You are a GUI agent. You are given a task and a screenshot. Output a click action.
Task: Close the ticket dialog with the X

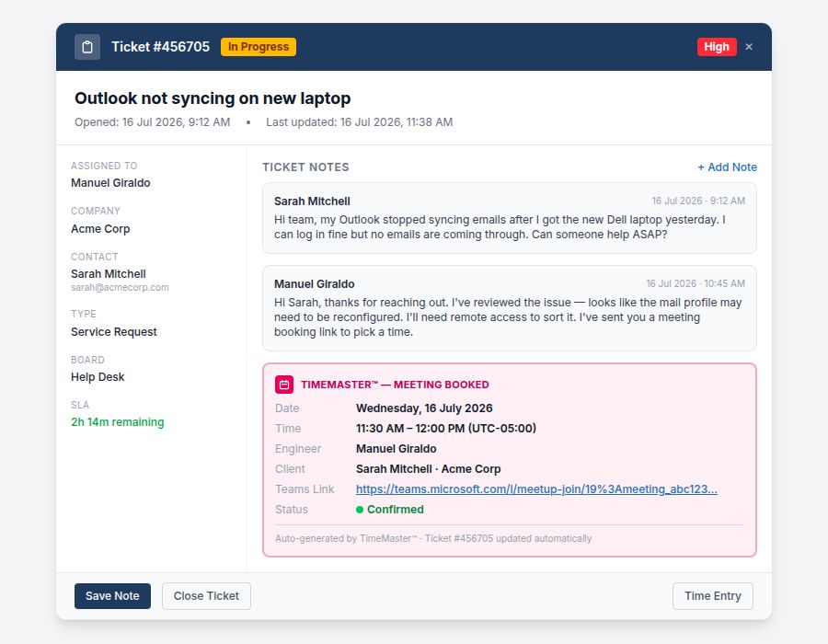click(749, 47)
